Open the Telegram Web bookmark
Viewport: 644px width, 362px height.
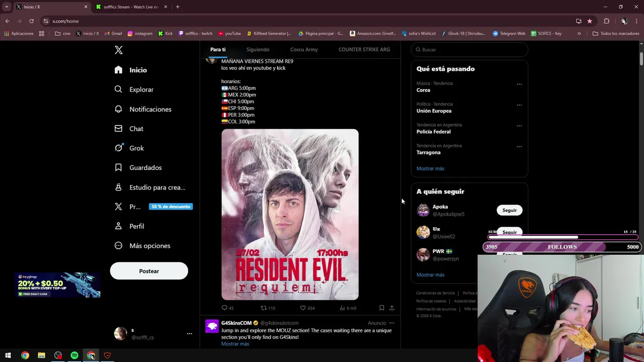[x=509, y=34]
